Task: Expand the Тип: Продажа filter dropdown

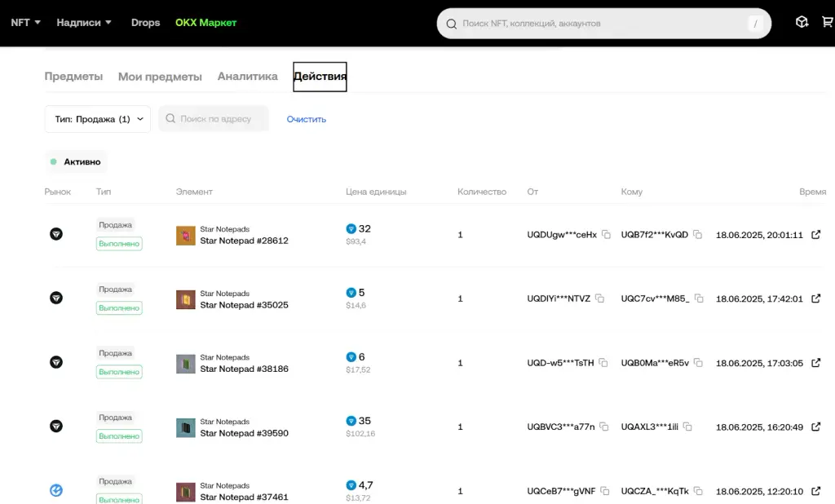Action: [x=98, y=119]
